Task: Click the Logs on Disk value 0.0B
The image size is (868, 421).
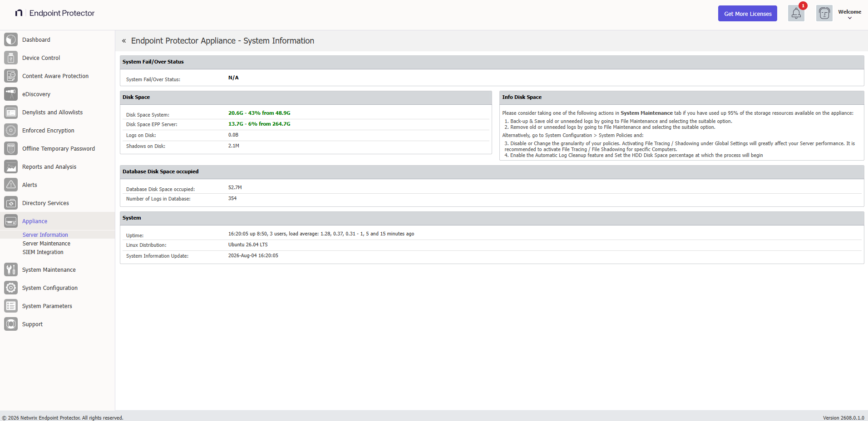Action: pos(233,135)
